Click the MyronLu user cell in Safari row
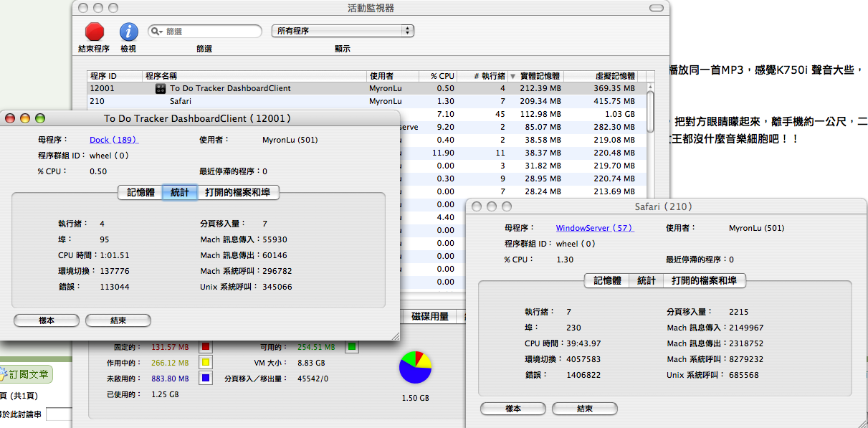Image resolution: width=868 pixels, height=428 pixels. (386, 102)
